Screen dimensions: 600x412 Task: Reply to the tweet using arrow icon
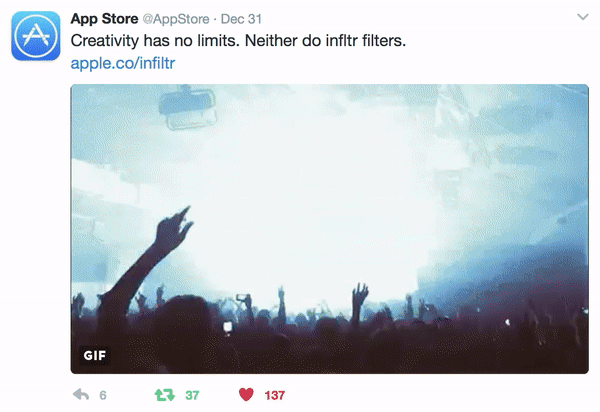tap(81, 394)
